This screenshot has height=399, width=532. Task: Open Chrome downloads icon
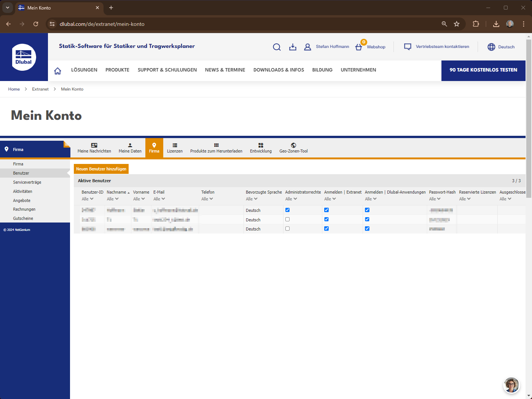pyautogui.click(x=496, y=24)
